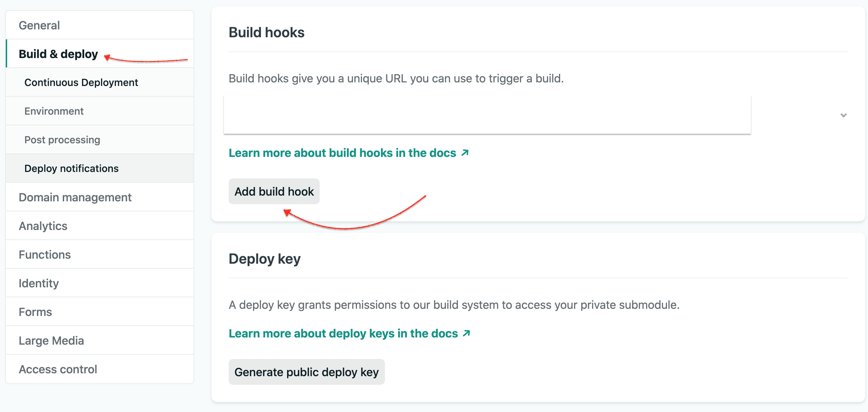868x412 pixels.
Task: Click the Add build hook button
Action: tap(274, 191)
